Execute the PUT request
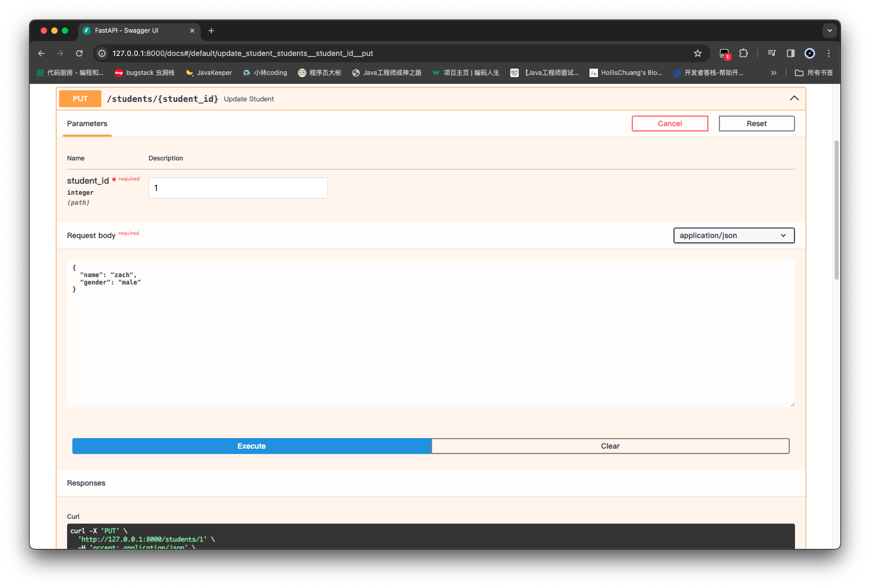Image resolution: width=870 pixels, height=588 pixels. click(x=251, y=446)
